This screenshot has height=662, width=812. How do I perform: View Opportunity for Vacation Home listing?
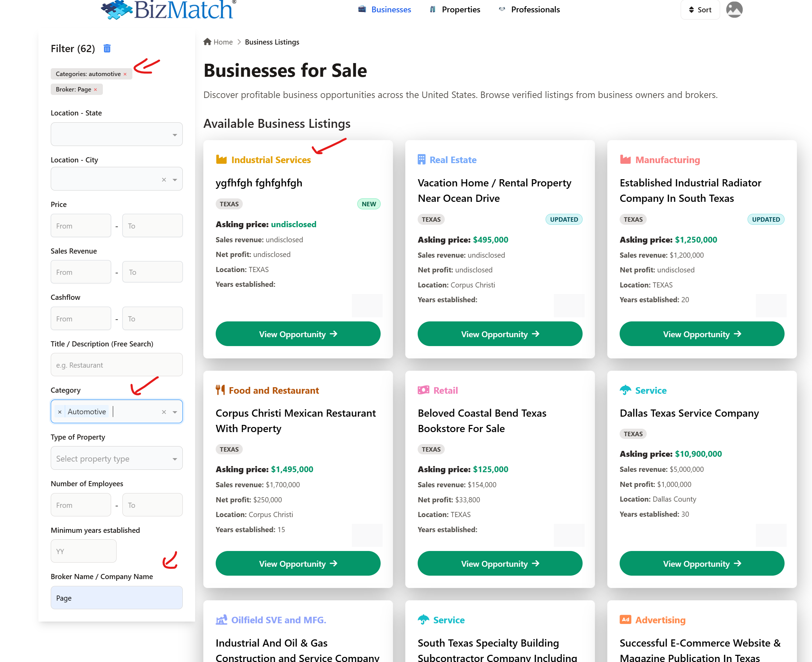click(x=500, y=334)
